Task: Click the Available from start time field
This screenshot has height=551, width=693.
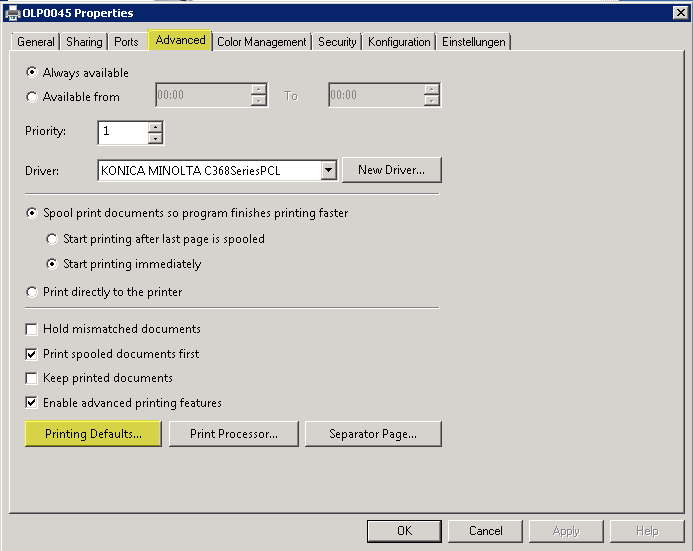Action: click(x=204, y=95)
